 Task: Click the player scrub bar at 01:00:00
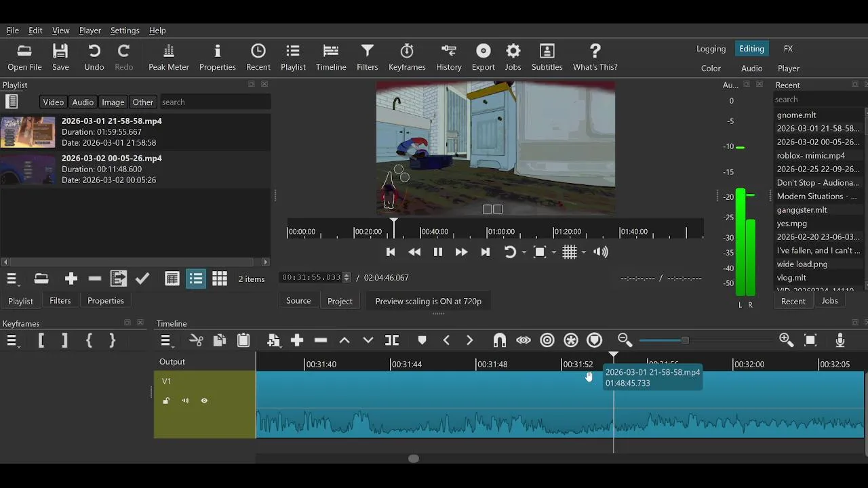point(487,232)
